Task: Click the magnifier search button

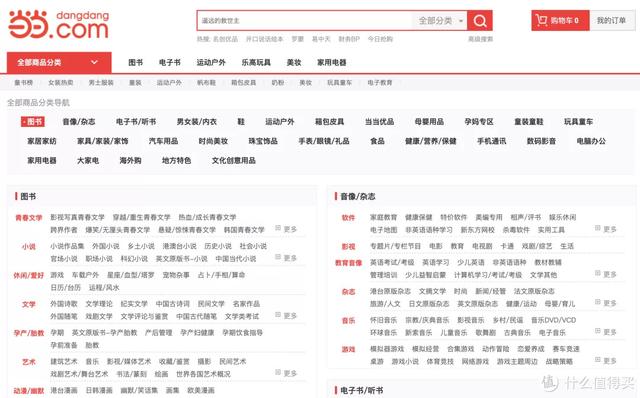Action: 480,20
